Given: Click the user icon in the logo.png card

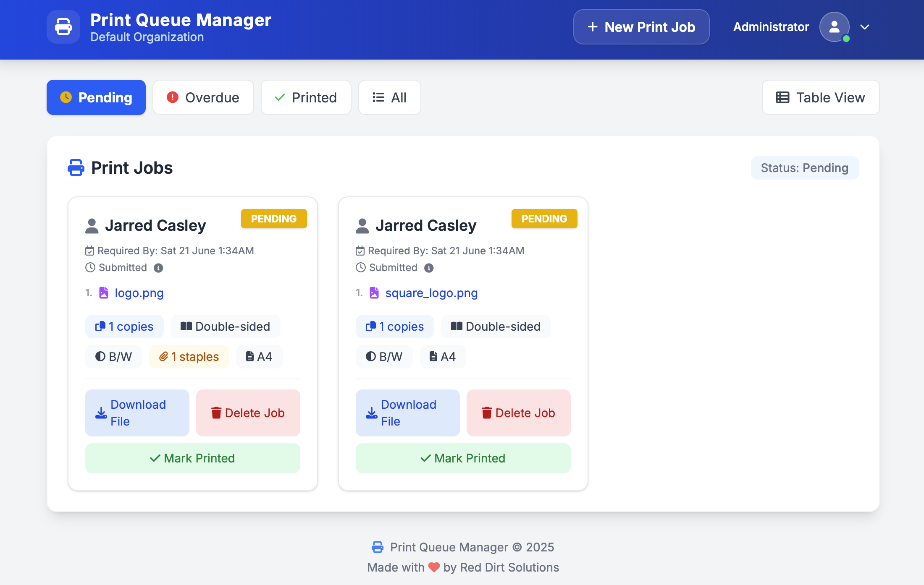Looking at the screenshot, I should (x=92, y=226).
